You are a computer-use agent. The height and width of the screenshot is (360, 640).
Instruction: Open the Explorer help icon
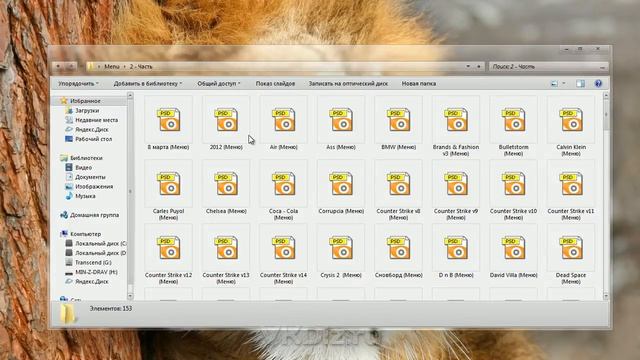598,84
